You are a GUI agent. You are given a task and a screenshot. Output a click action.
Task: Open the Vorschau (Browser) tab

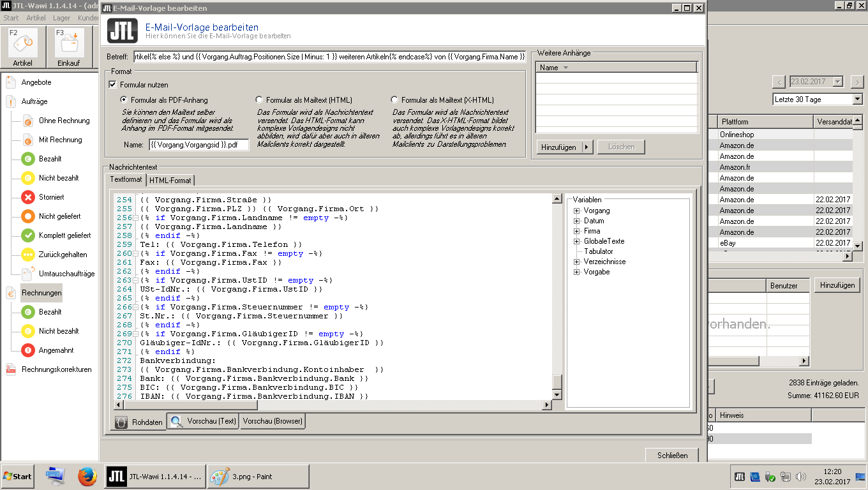pyautogui.click(x=272, y=421)
